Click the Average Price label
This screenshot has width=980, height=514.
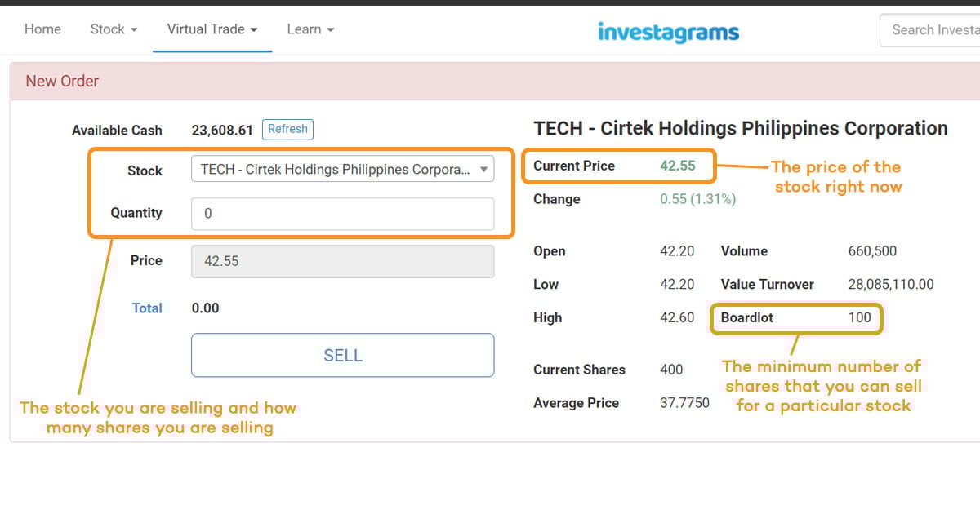pyautogui.click(x=576, y=403)
